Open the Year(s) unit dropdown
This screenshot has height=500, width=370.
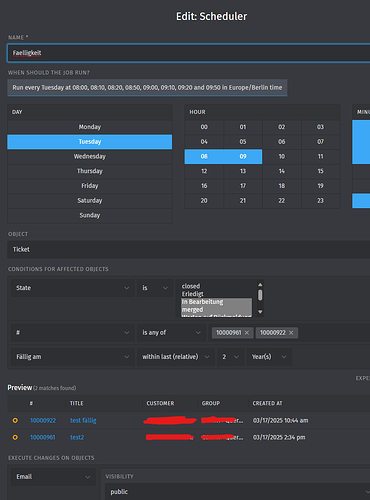tap(269, 357)
